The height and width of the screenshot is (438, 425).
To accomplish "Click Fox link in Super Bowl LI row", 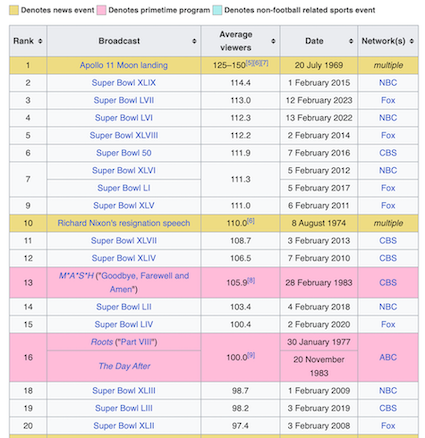I will tap(388, 188).
